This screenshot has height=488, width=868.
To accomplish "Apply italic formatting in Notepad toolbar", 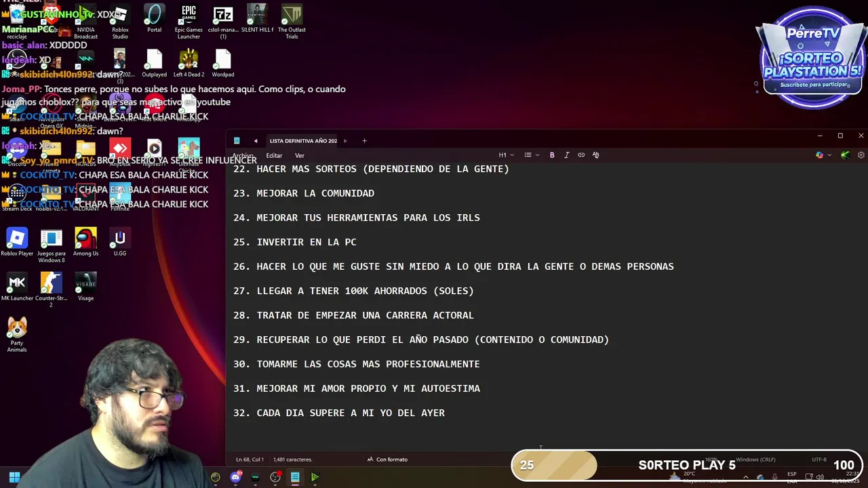I will 567,155.
